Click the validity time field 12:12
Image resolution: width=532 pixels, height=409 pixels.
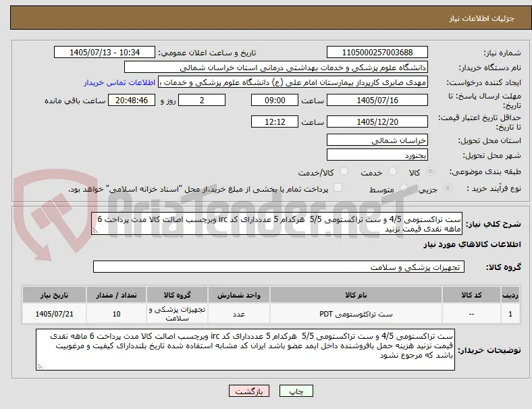(275, 121)
